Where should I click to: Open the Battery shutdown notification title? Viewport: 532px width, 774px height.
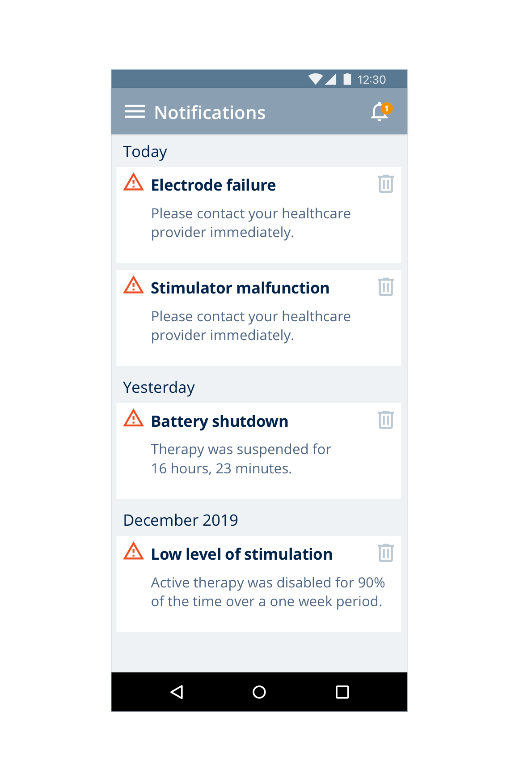point(220,421)
